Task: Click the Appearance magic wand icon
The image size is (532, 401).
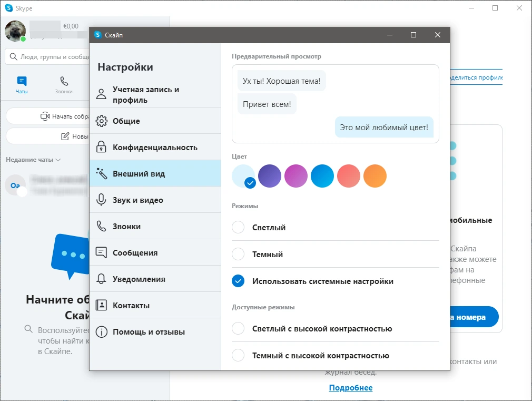Action: 101,173
